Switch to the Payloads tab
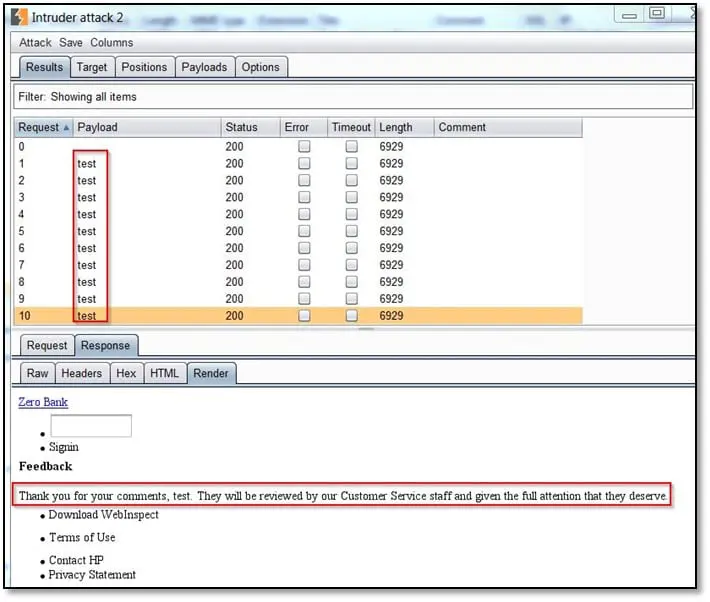710x602 pixels. click(204, 67)
